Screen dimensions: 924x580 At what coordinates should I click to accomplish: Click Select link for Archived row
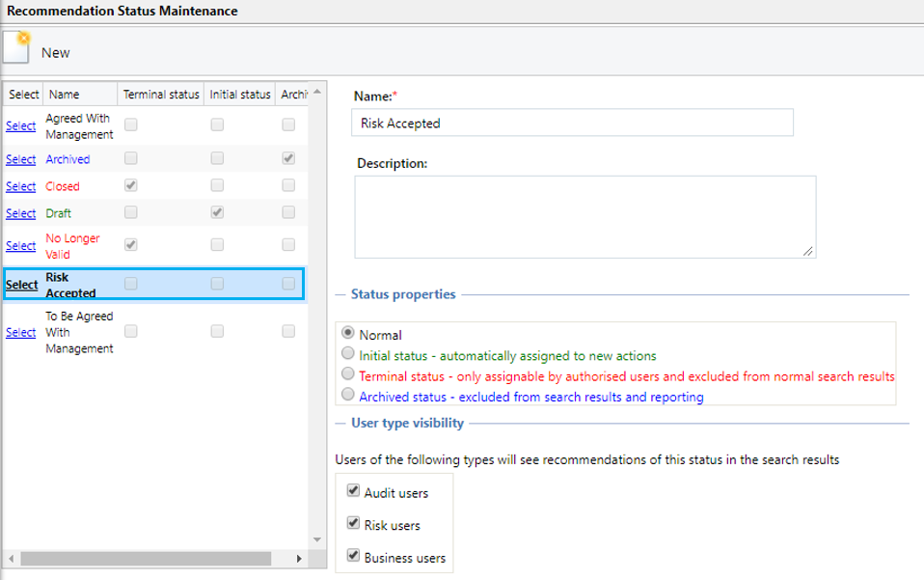pyautogui.click(x=20, y=159)
